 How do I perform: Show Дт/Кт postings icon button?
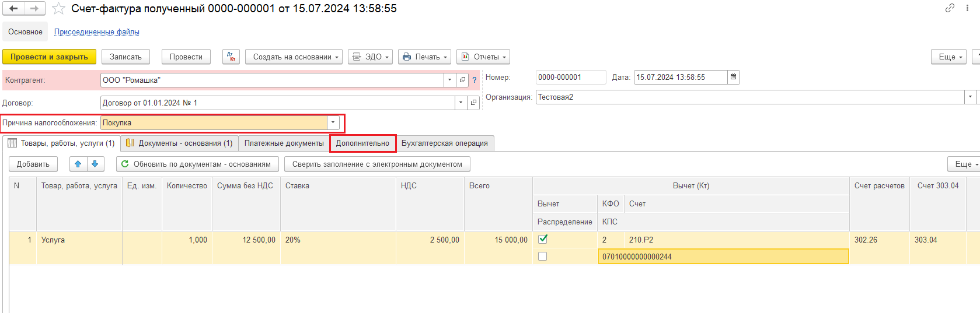(231, 57)
